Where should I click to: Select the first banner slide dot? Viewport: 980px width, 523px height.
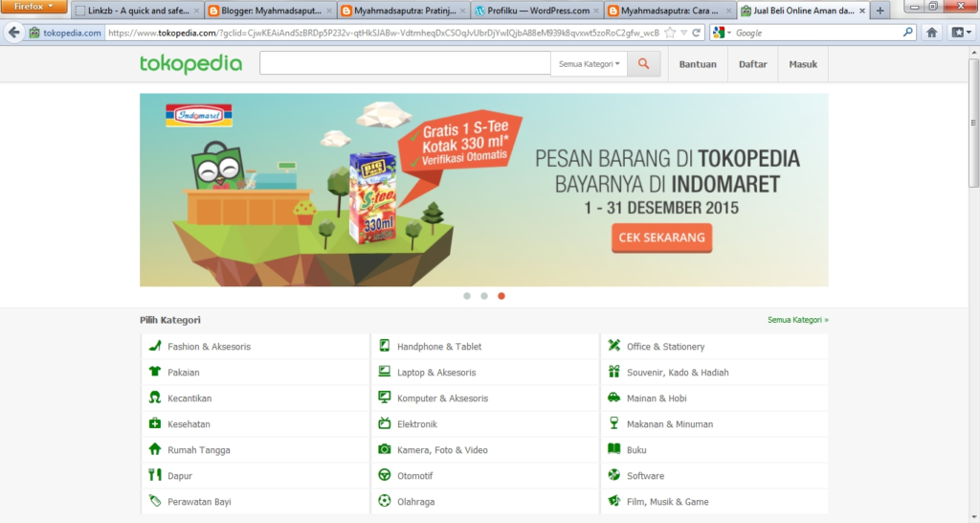[467, 296]
